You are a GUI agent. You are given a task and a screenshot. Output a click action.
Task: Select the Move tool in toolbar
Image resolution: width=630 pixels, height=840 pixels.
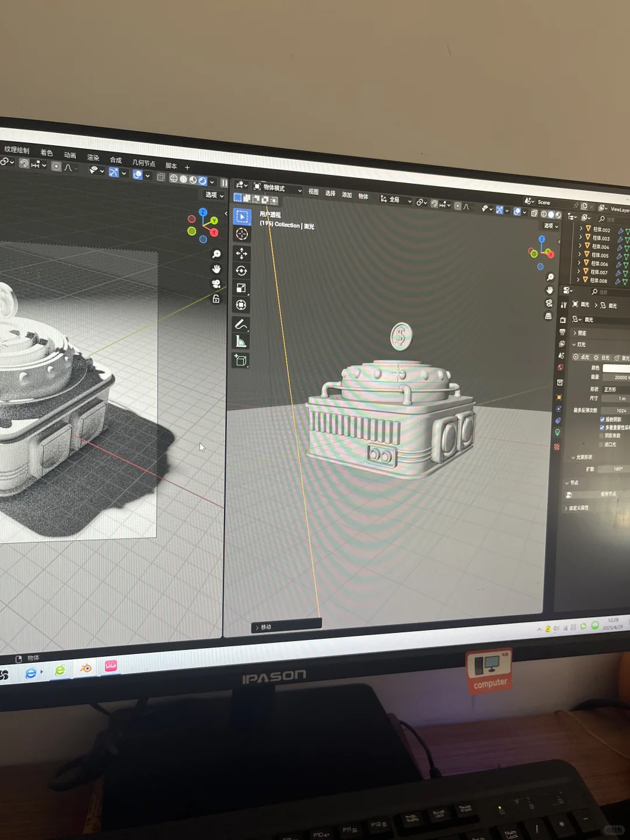(x=242, y=253)
